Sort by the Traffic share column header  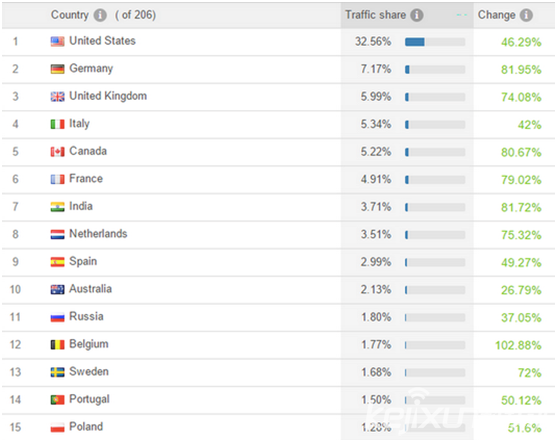click(x=375, y=15)
